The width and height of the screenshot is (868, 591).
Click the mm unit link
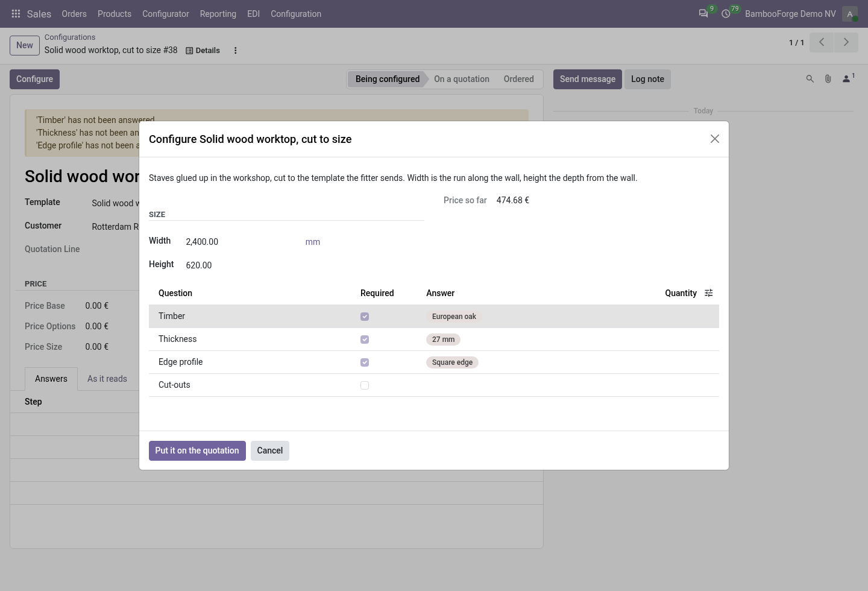[313, 242]
